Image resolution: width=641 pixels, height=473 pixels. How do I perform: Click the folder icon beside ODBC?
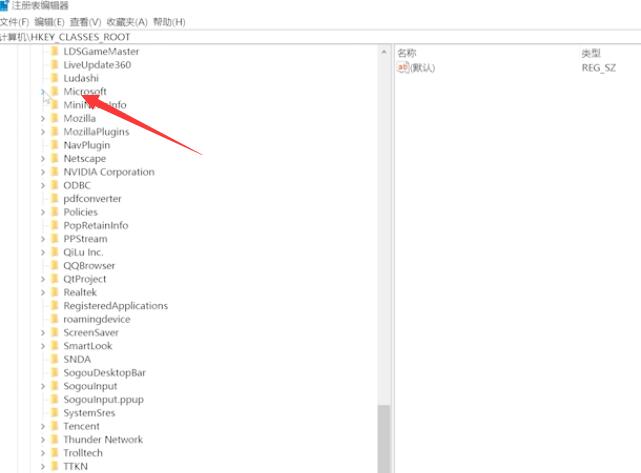click(54, 185)
